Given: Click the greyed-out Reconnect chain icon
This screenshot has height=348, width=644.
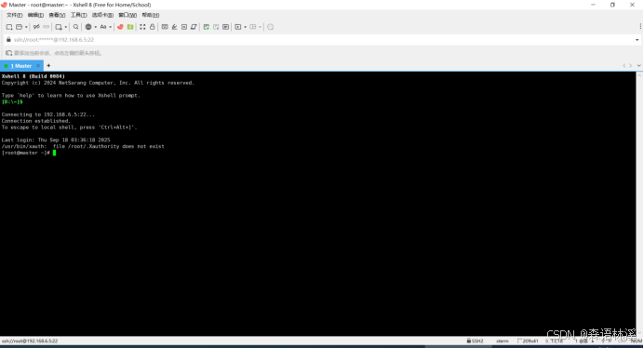Looking at the screenshot, I should tap(46, 27).
